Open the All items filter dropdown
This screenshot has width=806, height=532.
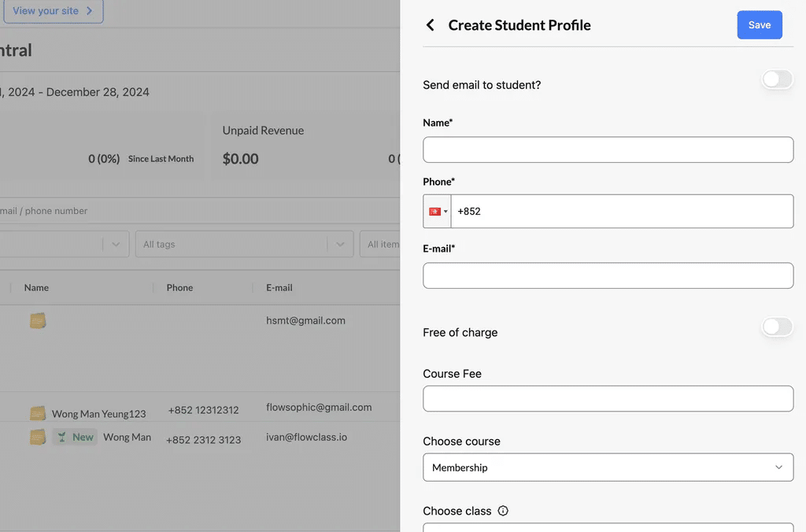(x=380, y=244)
